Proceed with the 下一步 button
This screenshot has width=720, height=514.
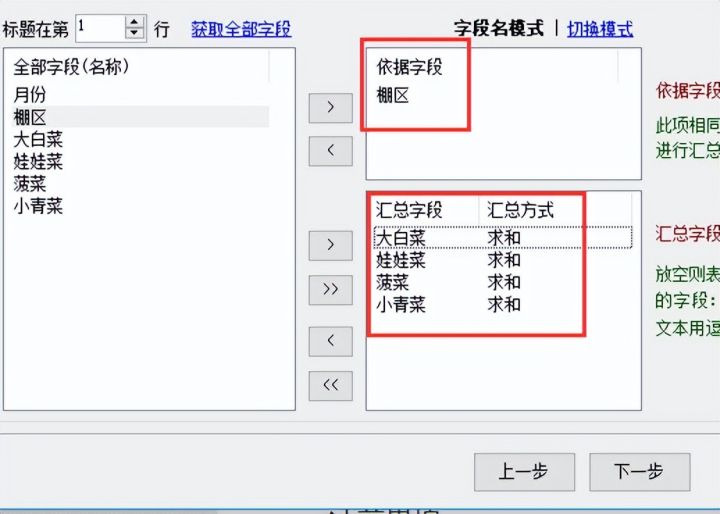coord(640,472)
